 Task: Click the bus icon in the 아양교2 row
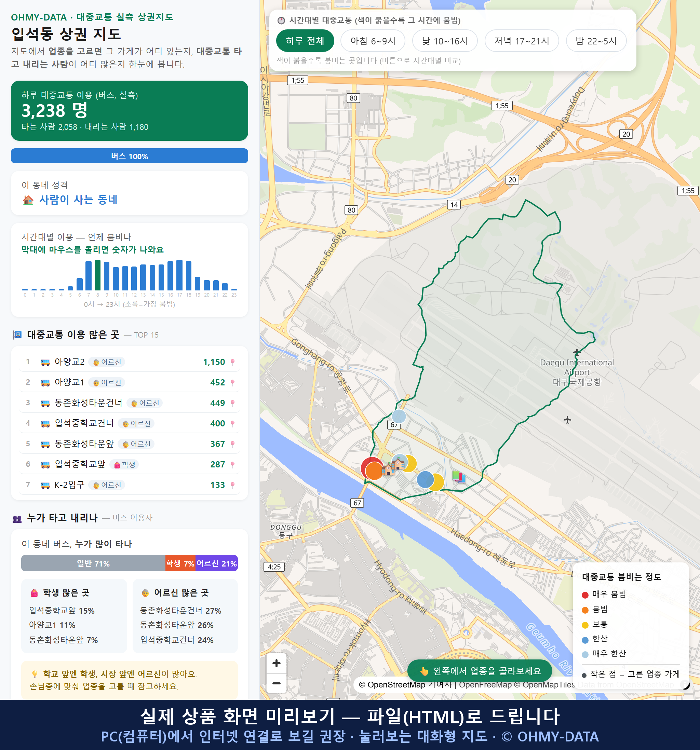[x=45, y=362]
